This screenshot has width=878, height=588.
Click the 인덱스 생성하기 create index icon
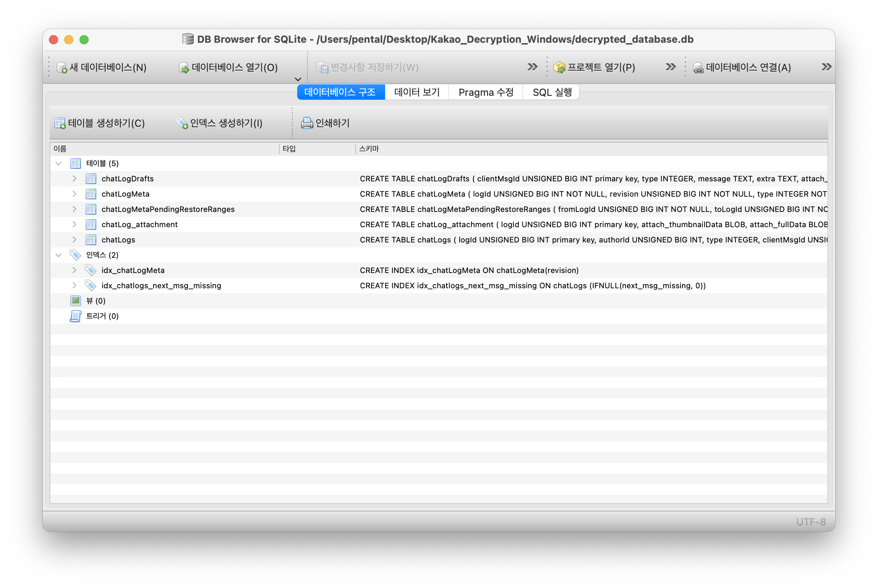click(x=182, y=123)
